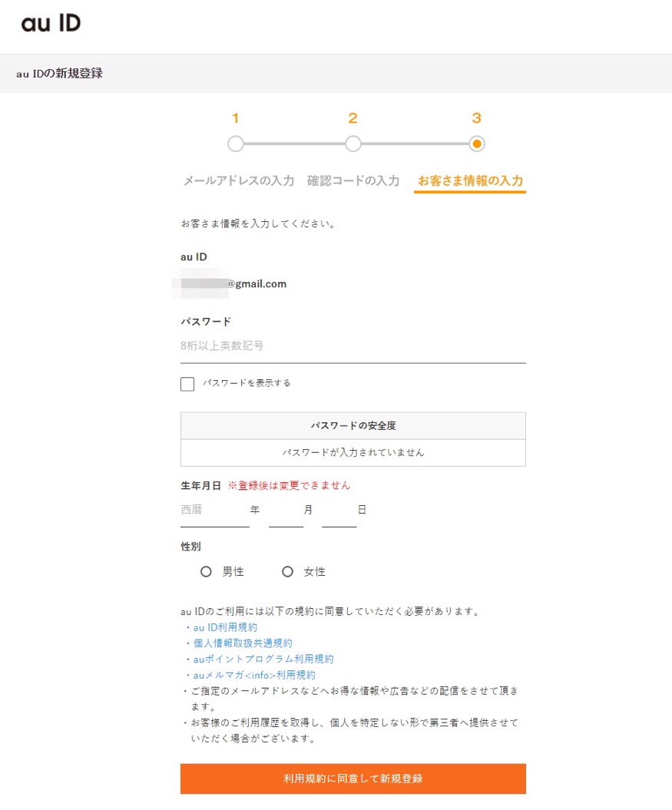Click the step 2 progress circle
Image resolution: width=672 pixels, height=810 pixels.
click(353, 144)
